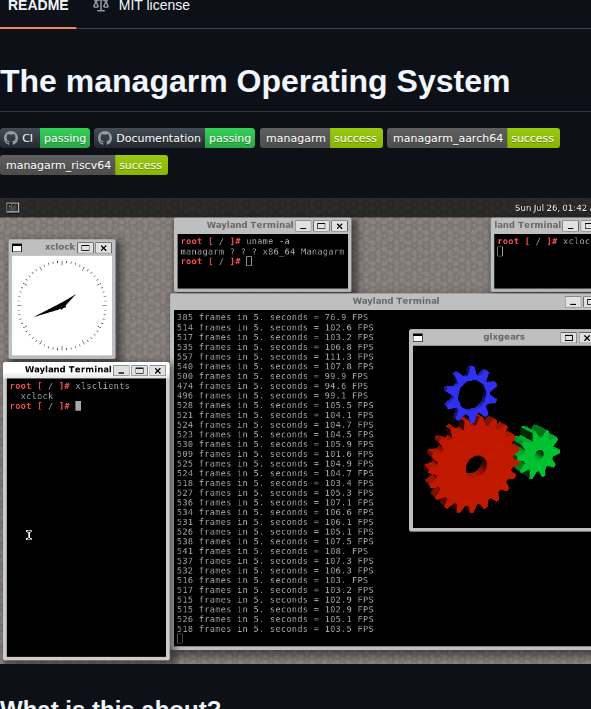Open the managarm_riscv64 success badge
The width and height of the screenshot is (591, 709).
tap(84, 165)
